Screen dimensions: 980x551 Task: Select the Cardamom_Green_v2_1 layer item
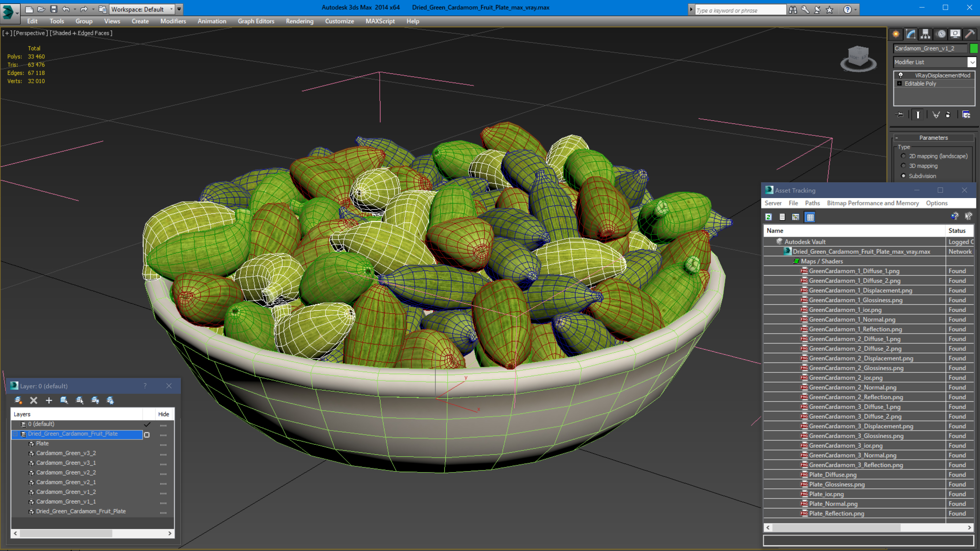[66, 482]
